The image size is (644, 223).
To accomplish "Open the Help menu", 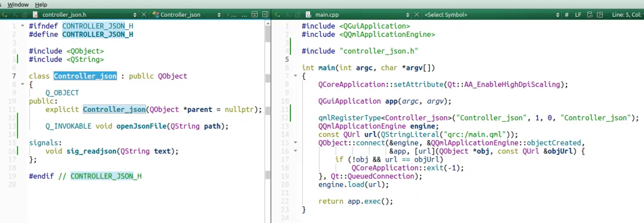I will coord(41,5).
